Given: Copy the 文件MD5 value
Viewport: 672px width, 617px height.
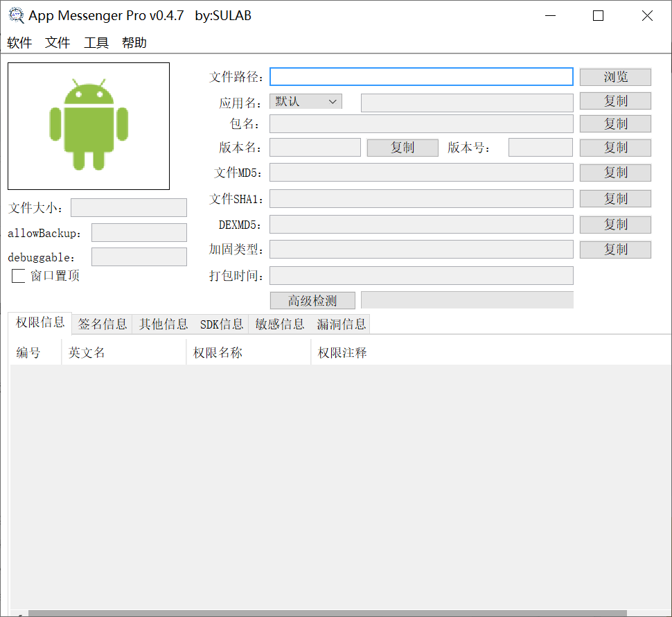Looking at the screenshot, I should [614, 173].
